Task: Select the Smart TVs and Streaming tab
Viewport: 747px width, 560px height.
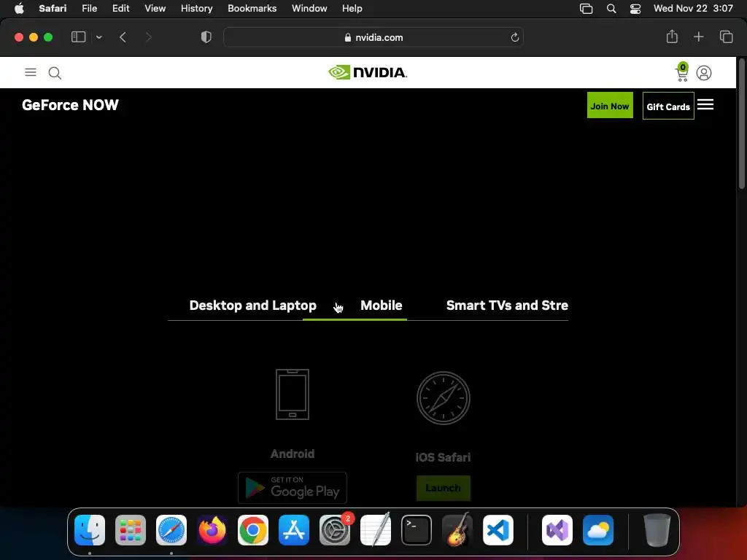Action: coord(507,306)
